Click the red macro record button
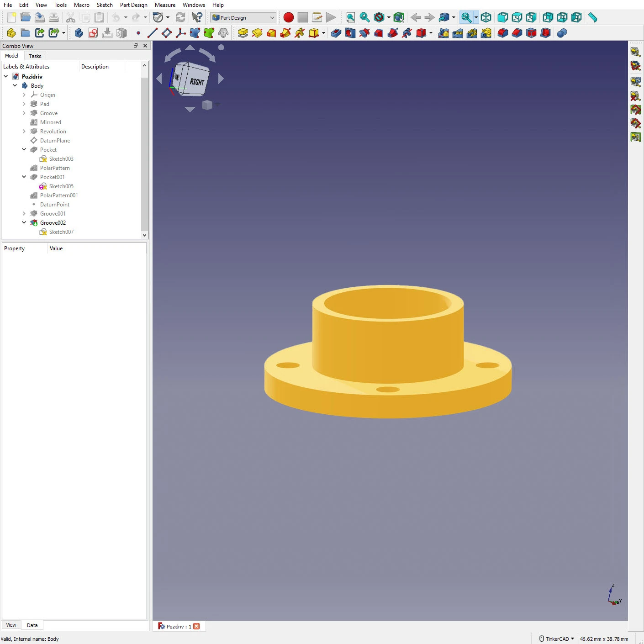The width and height of the screenshot is (644, 644). [288, 18]
